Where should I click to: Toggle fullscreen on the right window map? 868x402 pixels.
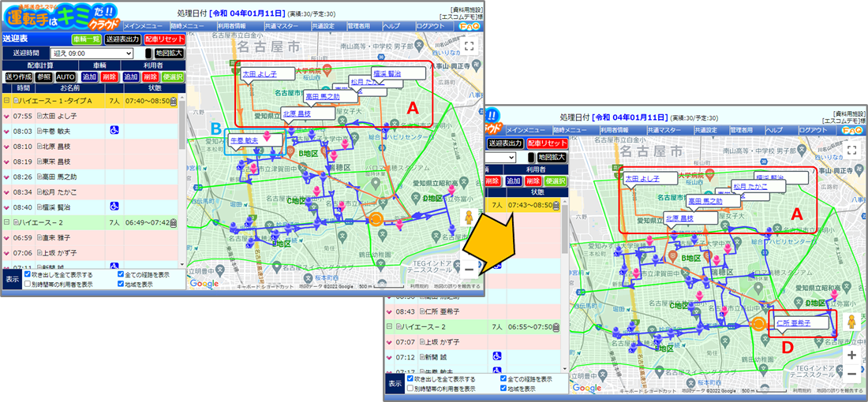coord(851,150)
